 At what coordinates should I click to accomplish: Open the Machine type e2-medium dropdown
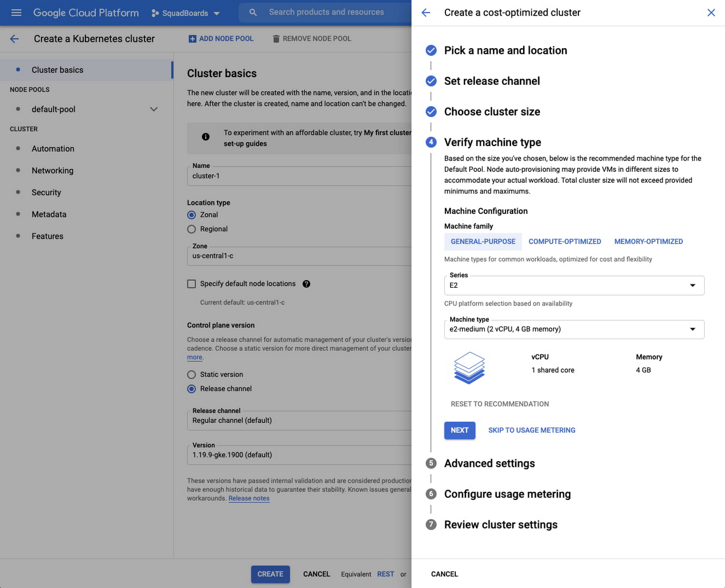574,329
